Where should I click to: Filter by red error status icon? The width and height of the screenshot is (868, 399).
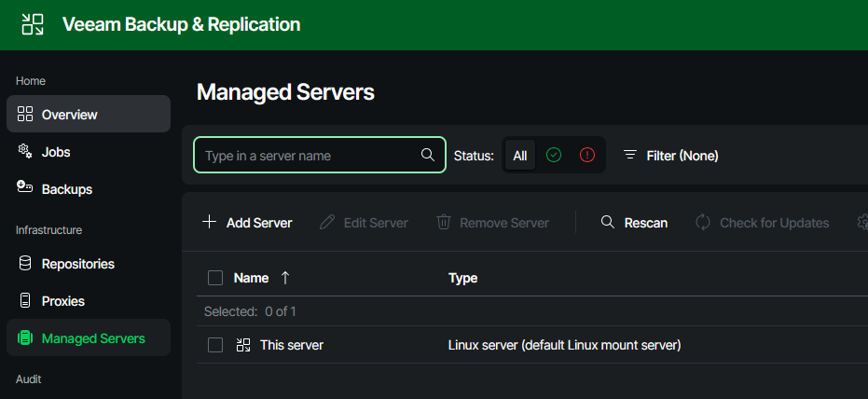tap(586, 156)
